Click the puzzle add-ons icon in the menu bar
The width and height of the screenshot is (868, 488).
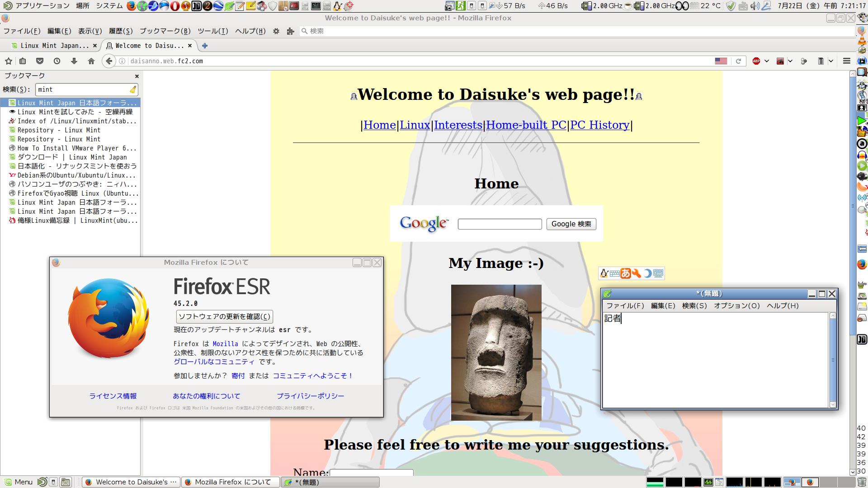click(x=290, y=31)
